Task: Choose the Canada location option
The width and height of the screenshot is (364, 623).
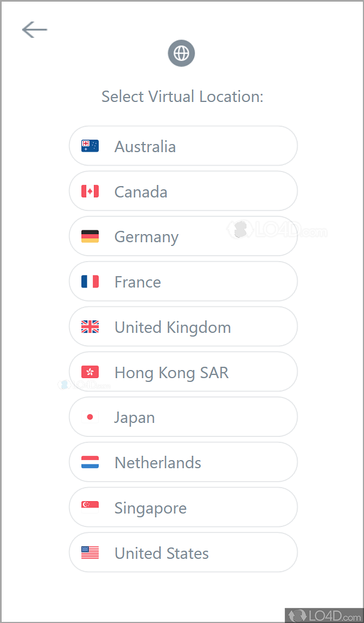Action: pyautogui.click(x=183, y=191)
